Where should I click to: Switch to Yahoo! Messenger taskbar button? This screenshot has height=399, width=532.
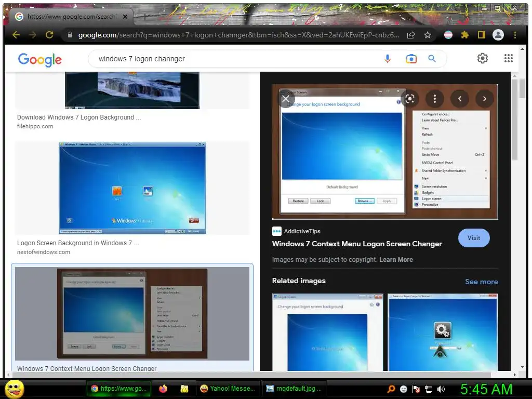(228, 389)
